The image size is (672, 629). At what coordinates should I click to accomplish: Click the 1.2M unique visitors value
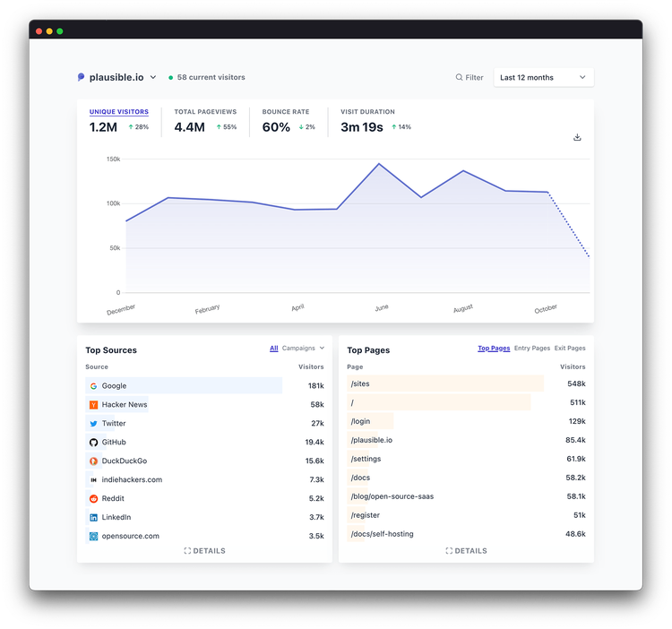click(x=103, y=127)
